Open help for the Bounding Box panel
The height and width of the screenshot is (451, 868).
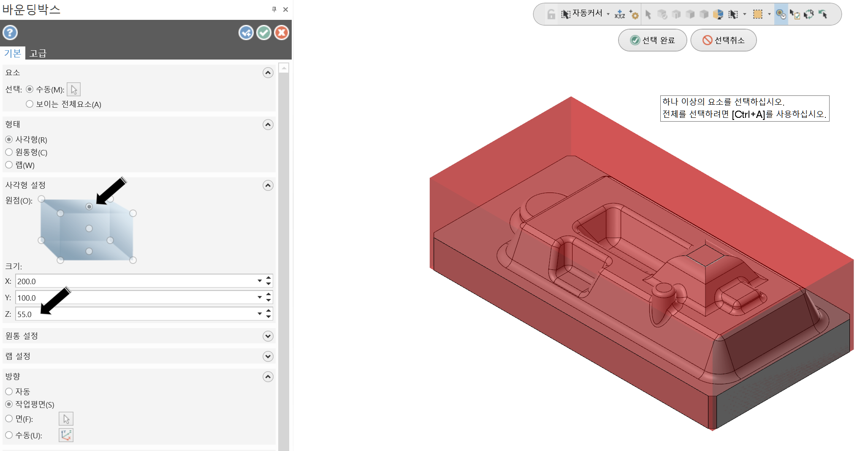click(10, 33)
